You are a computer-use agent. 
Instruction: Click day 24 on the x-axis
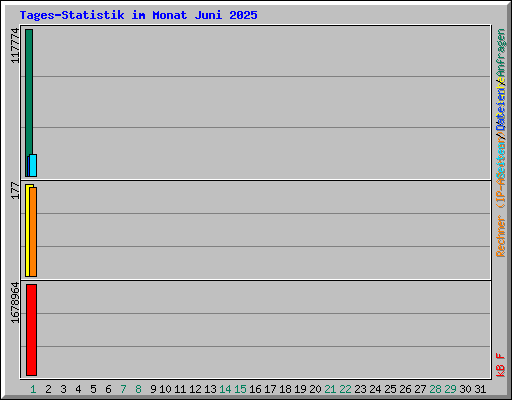(375, 389)
